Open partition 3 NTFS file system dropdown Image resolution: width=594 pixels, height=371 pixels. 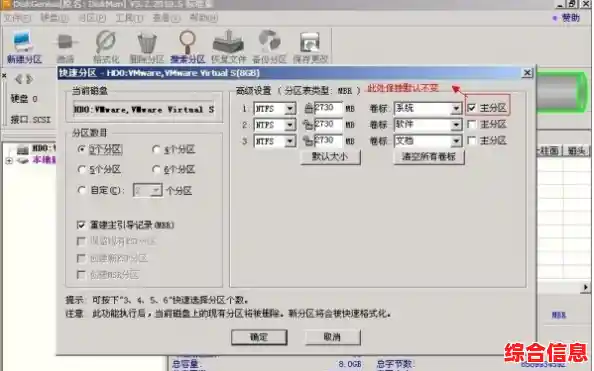coord(290,141)
